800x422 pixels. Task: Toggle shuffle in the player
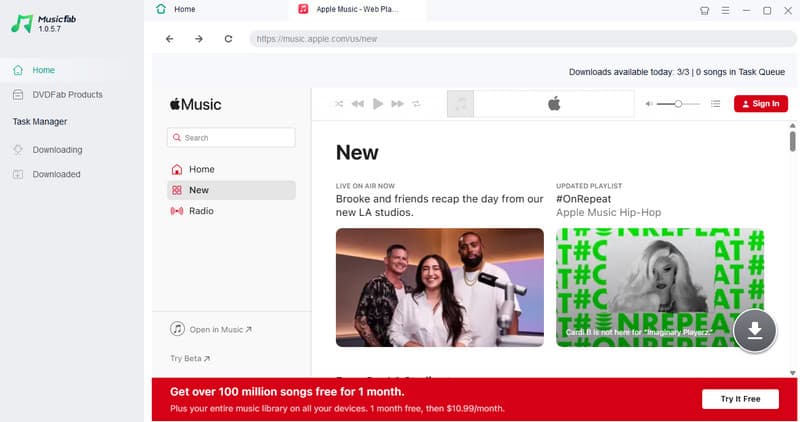(x=339, y=104)
